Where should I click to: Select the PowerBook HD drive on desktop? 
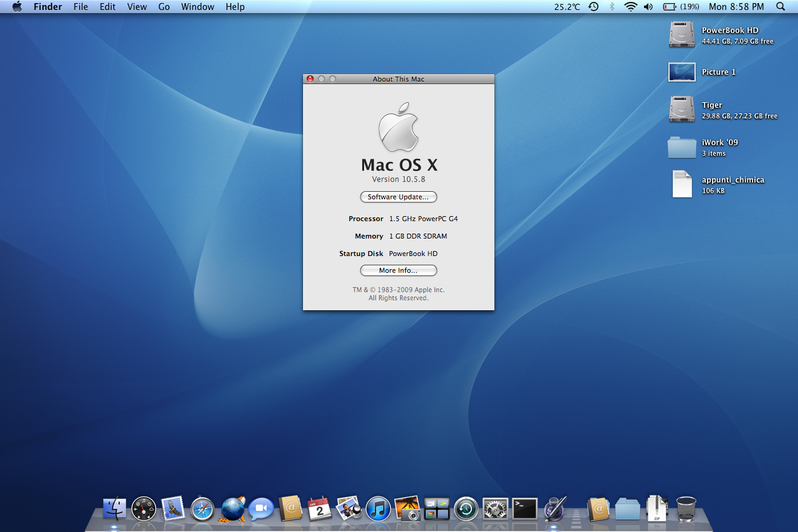(x=681, y=34)
